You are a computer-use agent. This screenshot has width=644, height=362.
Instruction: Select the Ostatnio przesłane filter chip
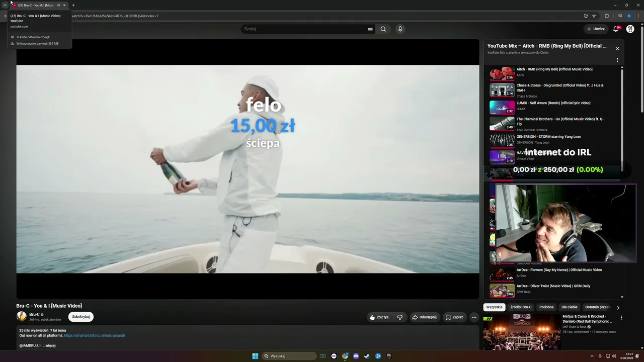(x=598, y=307)
